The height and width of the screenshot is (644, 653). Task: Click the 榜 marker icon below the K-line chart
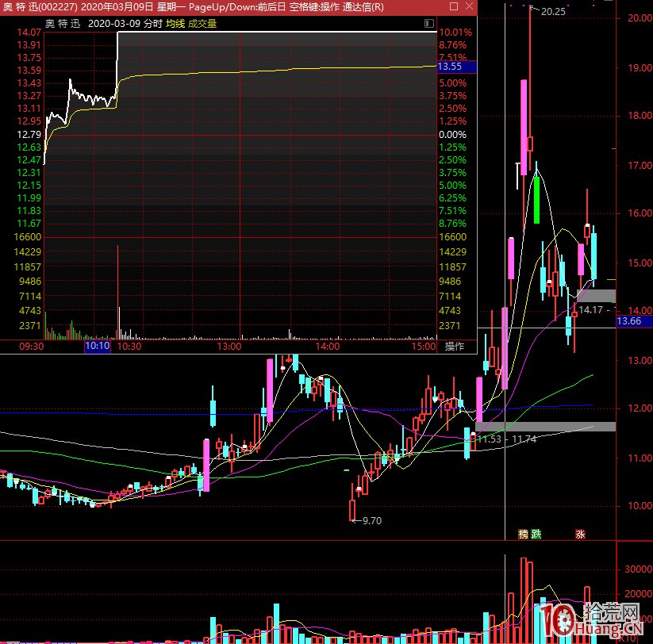tap(523, 534)
